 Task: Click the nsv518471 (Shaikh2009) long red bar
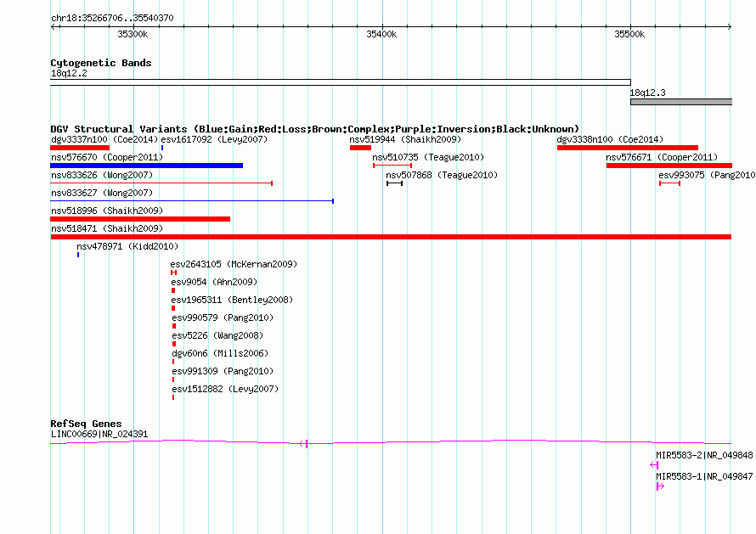(x=391, y=237)
